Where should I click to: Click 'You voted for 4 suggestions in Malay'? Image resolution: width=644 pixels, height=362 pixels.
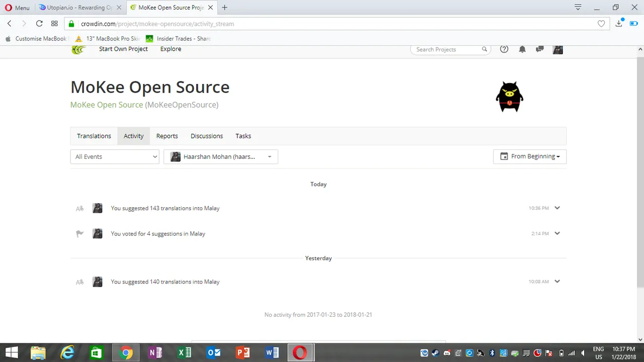coord(158,234)
